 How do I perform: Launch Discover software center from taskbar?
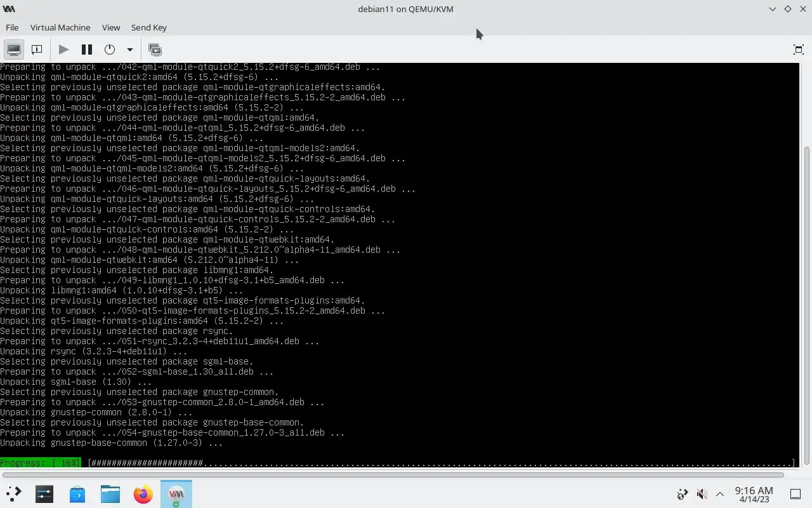77,494
